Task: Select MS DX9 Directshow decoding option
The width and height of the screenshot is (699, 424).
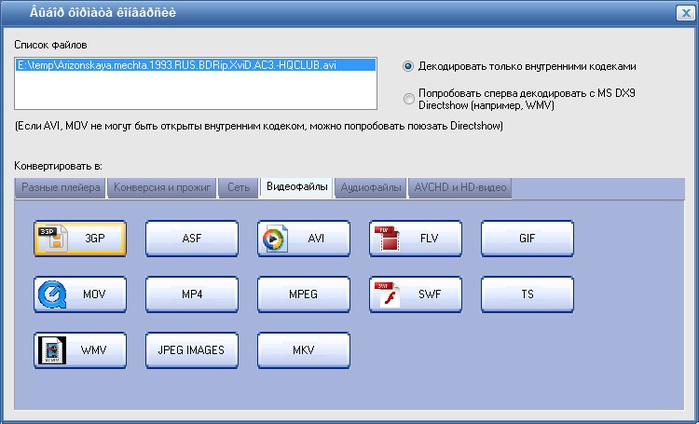Action: (408, 98)
